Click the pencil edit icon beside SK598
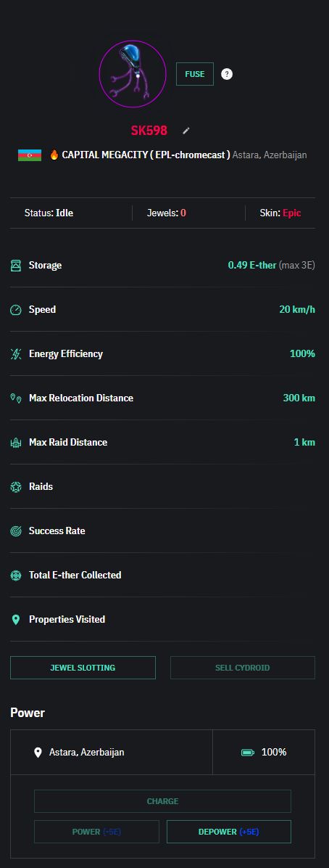The image size is (329, 868). coord(186,131)
